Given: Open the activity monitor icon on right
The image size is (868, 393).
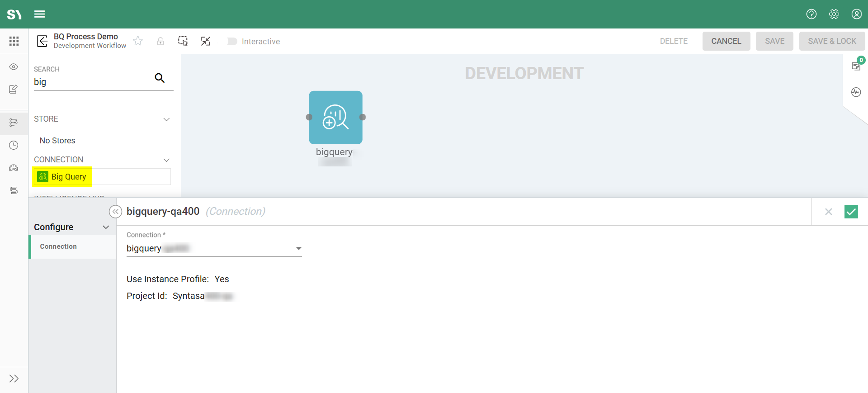Looking at the screenshot, I should 856,92.
